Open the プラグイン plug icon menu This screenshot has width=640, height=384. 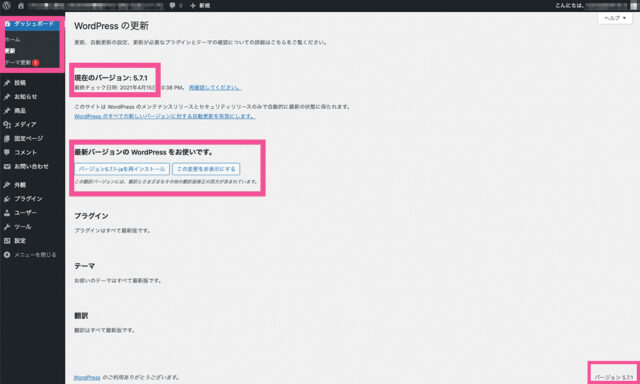(7, 199)
